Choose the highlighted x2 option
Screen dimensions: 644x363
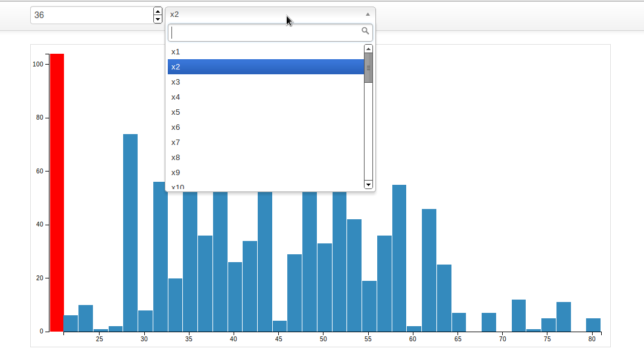[266, 67]
